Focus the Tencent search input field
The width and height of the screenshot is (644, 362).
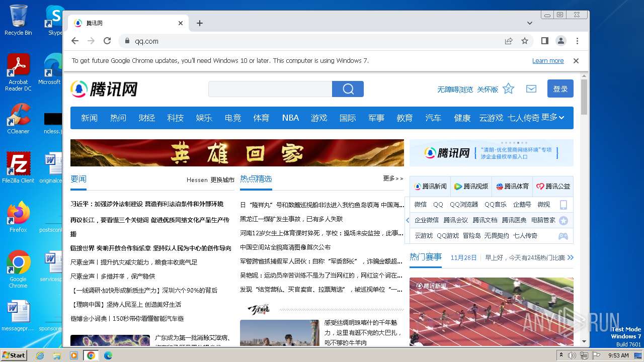(270, 89)
